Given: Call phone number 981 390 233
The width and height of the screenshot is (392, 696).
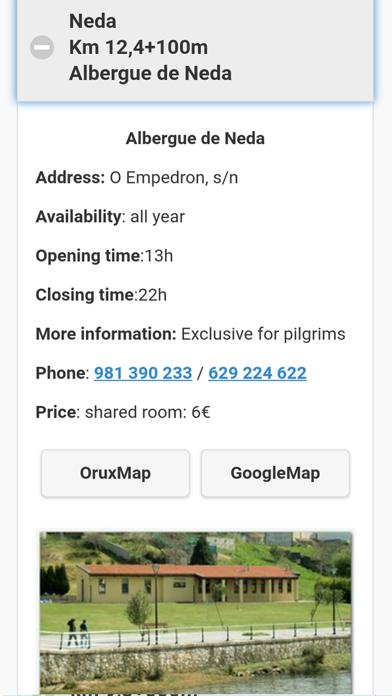Looking at the screenshot, I should 143,373.
